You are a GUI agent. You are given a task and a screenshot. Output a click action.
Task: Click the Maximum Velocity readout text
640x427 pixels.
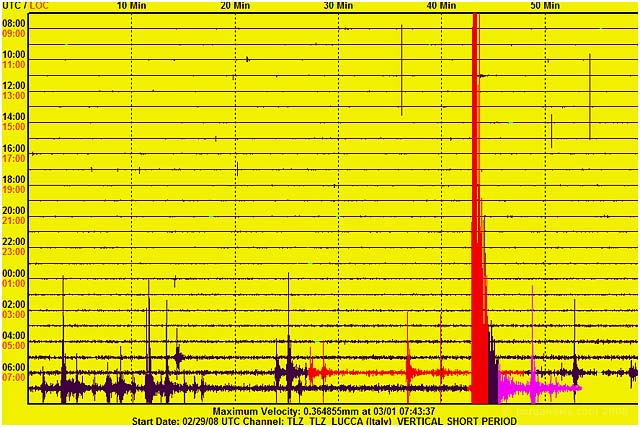coord(323,411)
